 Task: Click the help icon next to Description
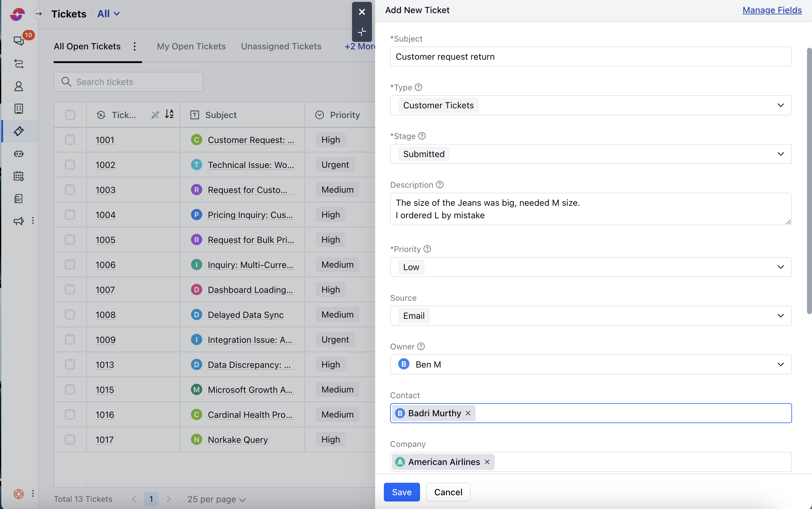[x=440, y=185]
